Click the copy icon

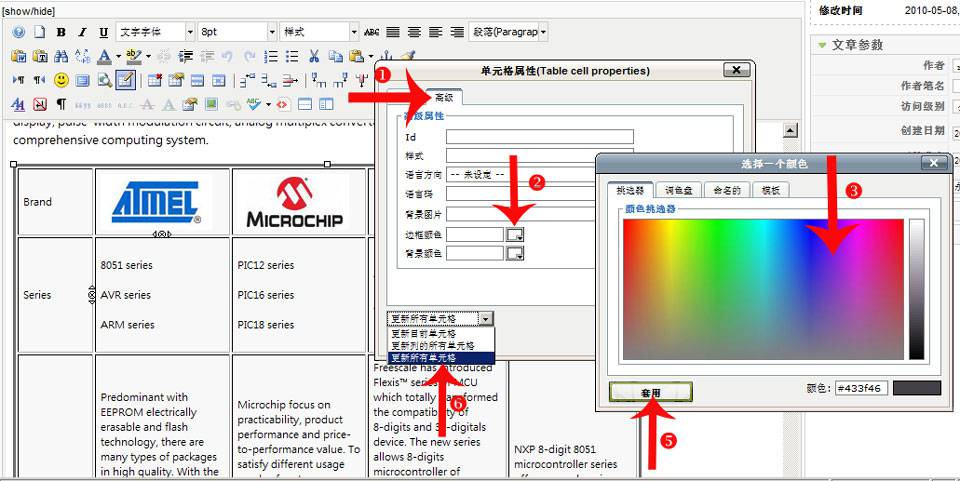tap(335, 56)
